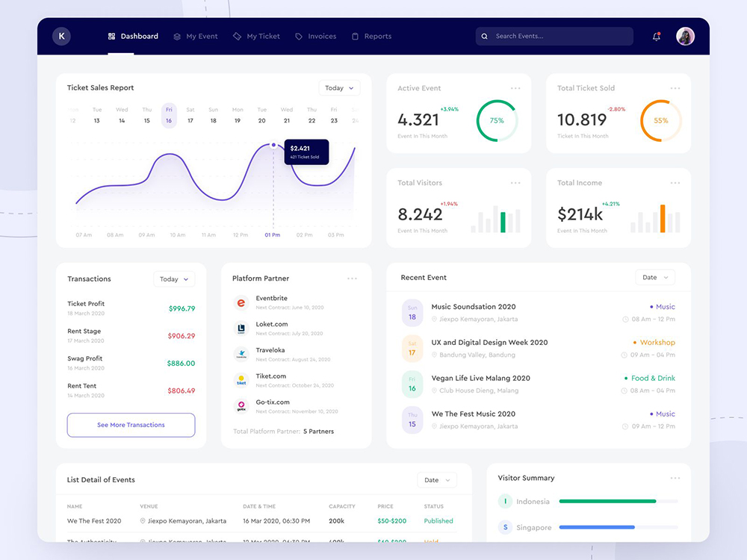Screen dimensions: 747x560
Task: Click the Ticket Profit amount $996.79
Action: click(x=182, y=308)
